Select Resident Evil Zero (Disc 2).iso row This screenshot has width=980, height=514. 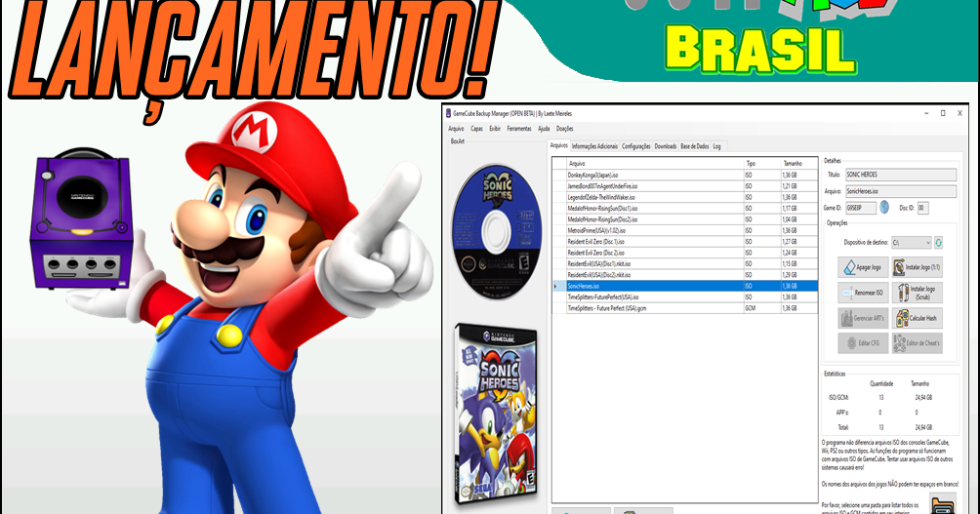coord(684,253)
